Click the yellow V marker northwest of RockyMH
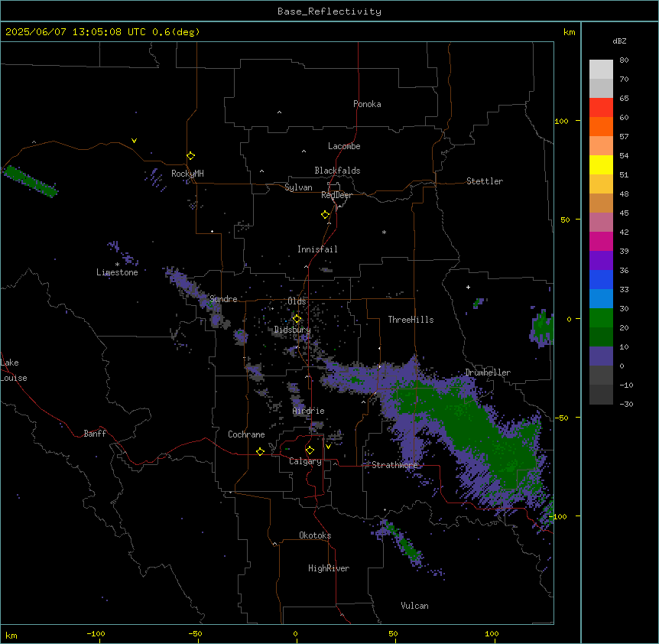The height and width of the screenshot is (644, 659). coord(134,141)
